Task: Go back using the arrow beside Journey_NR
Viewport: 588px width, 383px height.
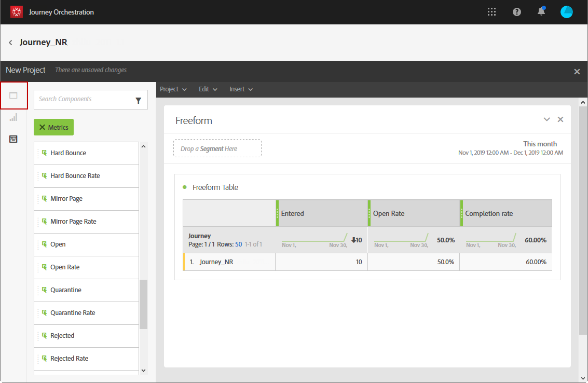Action: [10, 43]
